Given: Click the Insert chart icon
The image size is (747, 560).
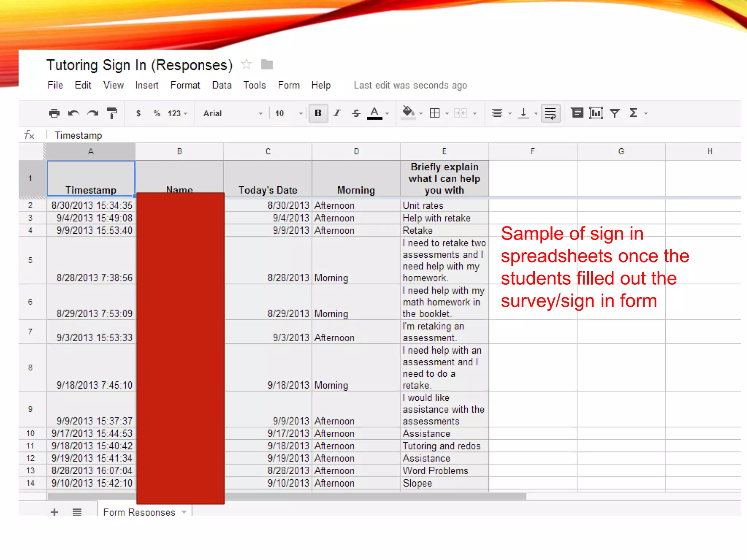Looking at the screenshot, I should click(596, 113).
